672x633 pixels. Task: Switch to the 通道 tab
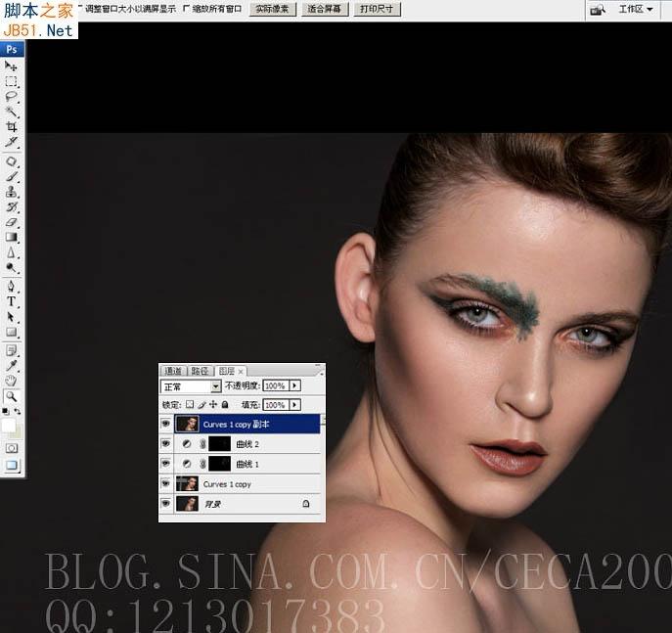[x=173, y=371]
